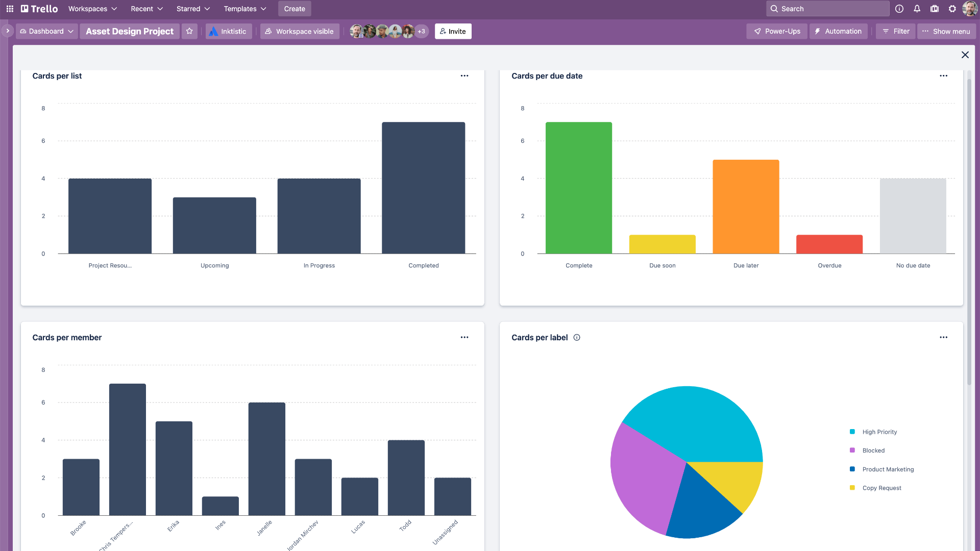Click the Workspace visible globe icon

pyautogui.click(x=269, y=32)
